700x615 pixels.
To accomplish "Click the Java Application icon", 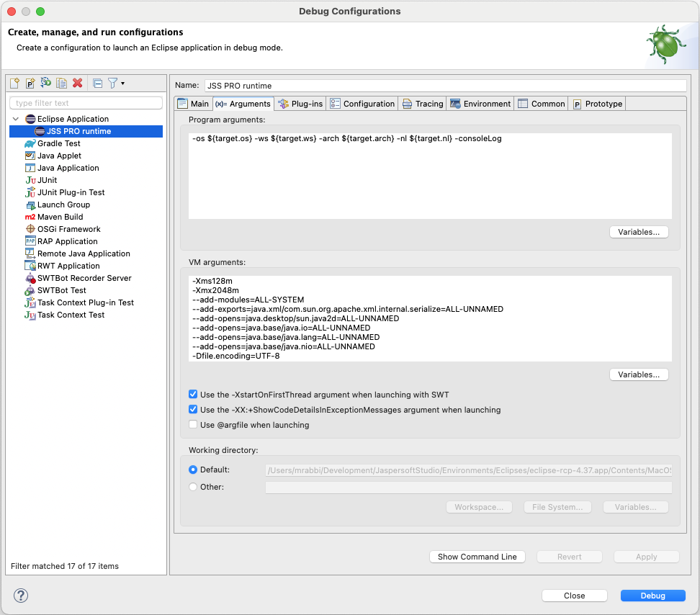I will coord(30,168).
